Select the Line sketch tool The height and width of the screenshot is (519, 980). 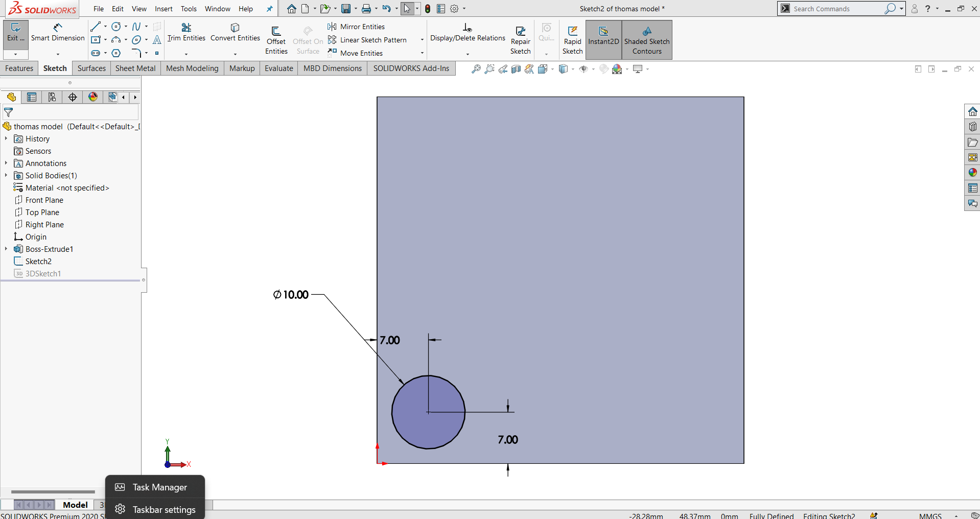[96, 27]
